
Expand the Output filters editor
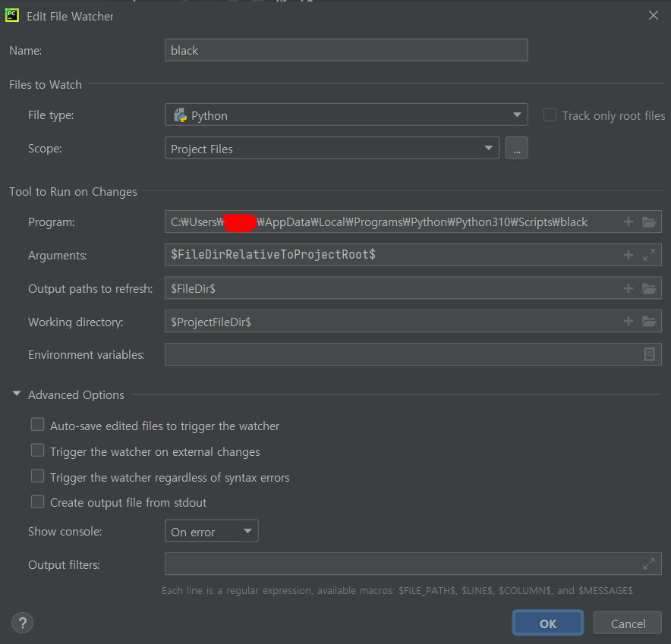point(649,564)
